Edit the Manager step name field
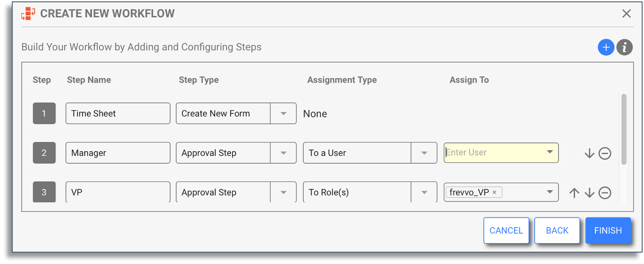This screenshot has width=644, height=264. [118, 153]
